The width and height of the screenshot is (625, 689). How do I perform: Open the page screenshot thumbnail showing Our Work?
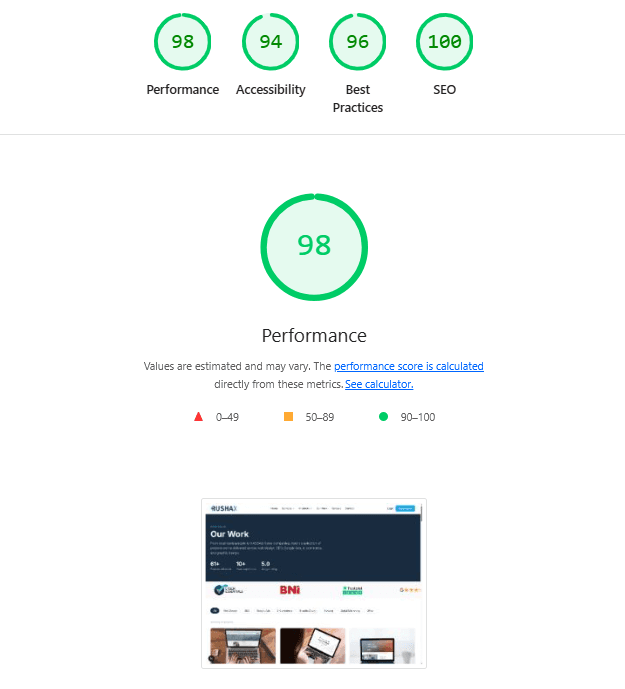pos(314,584)
